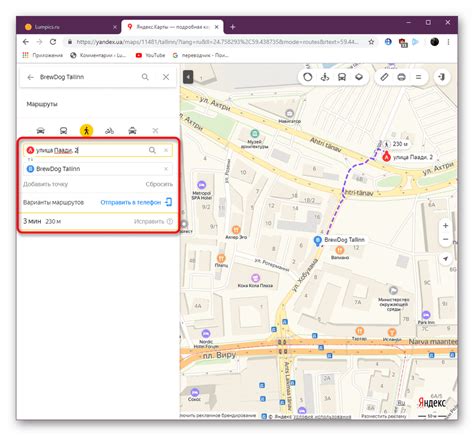Image resolution: width=474 pixels, height=436 pixels.
Task: Switch to the Яндекс.Карты browser tab
Action: pos(172,27)
